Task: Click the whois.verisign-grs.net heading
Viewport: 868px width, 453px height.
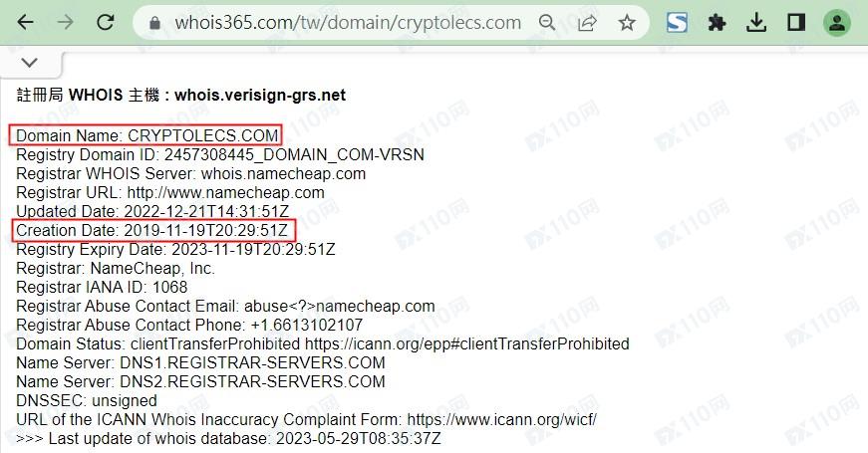Action: [260, 96]
